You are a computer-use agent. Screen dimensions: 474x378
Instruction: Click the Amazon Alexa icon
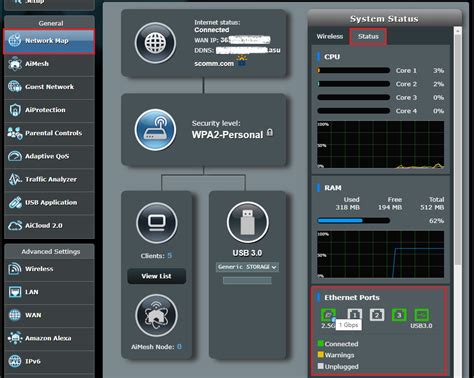tap(15, 338)
